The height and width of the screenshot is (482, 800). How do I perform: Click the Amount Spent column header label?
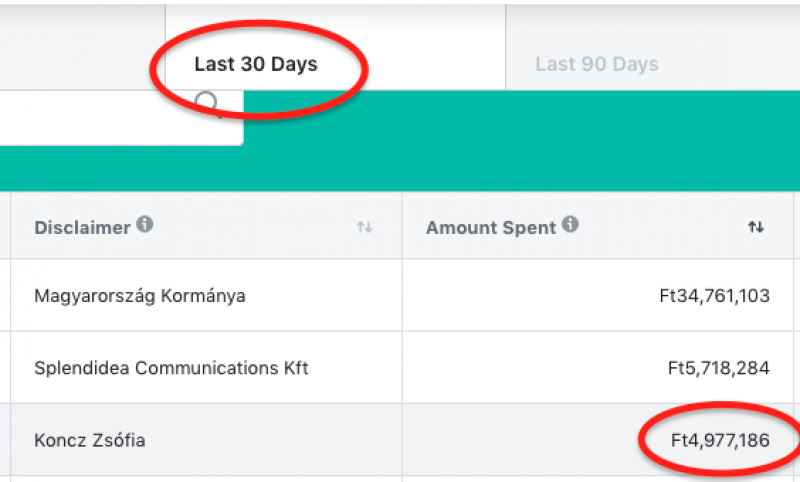pyautogui.click(x=491, y=227)
